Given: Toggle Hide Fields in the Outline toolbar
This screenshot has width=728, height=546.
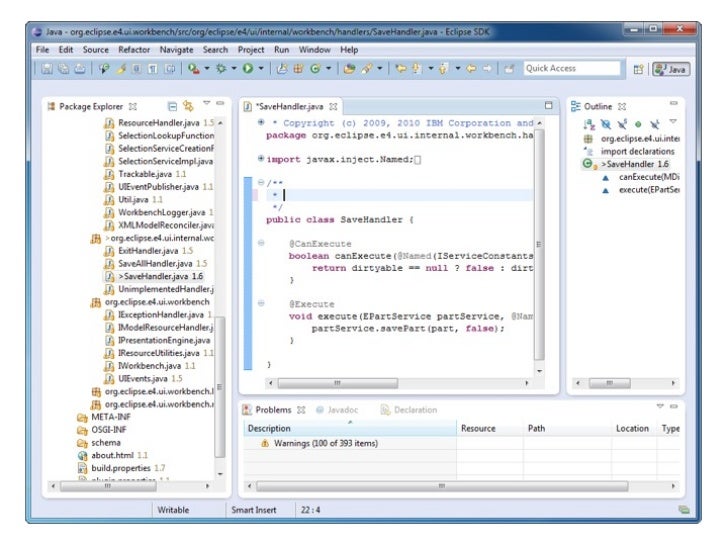Looking at the screenshot, I should point(605,124).
